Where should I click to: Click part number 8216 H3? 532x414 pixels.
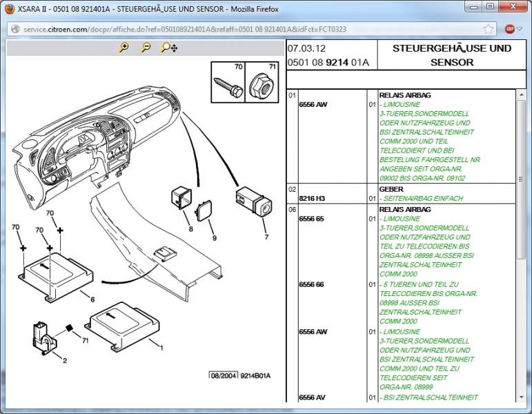(x=312, y=199)
